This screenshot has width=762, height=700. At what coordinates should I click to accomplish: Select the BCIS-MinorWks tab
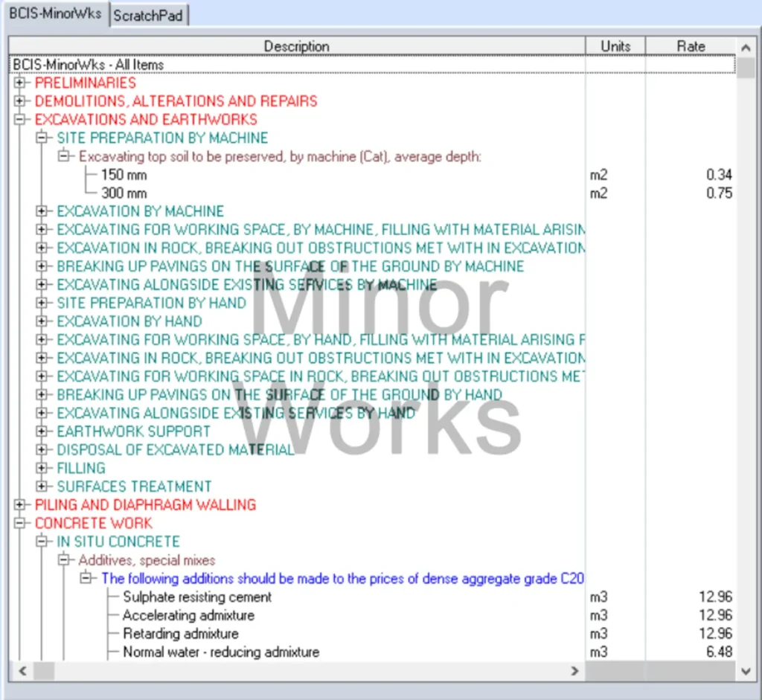click(55, 14)
